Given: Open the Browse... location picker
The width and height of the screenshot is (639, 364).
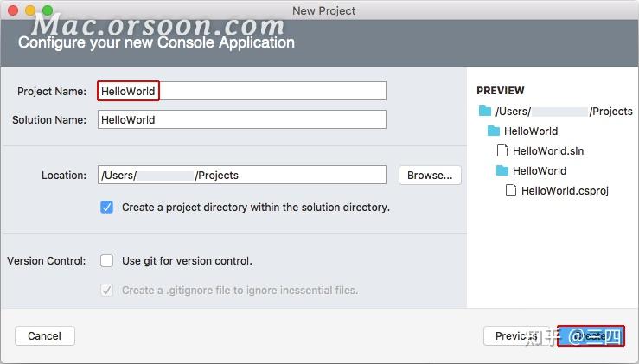Looking at the screenshot, I should [x=430, y=175].
